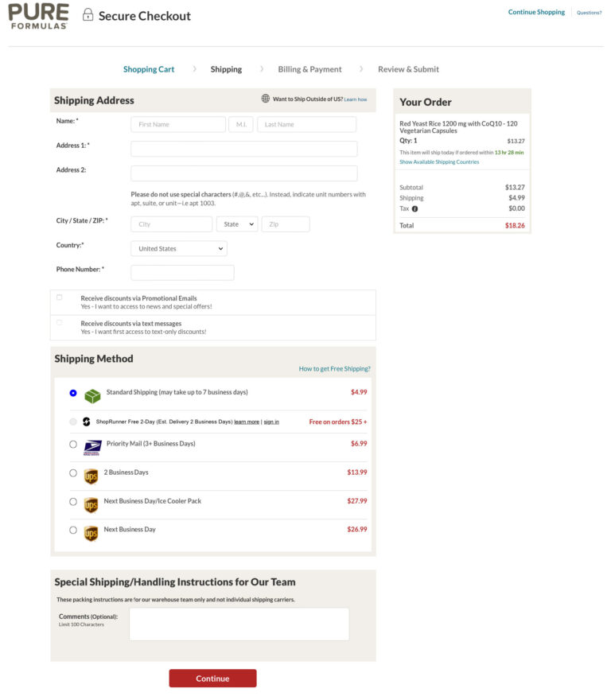This screenshot has height=700, width=611.
Task: Click the Continue Shopping link
Action: (x=536, y=12)
